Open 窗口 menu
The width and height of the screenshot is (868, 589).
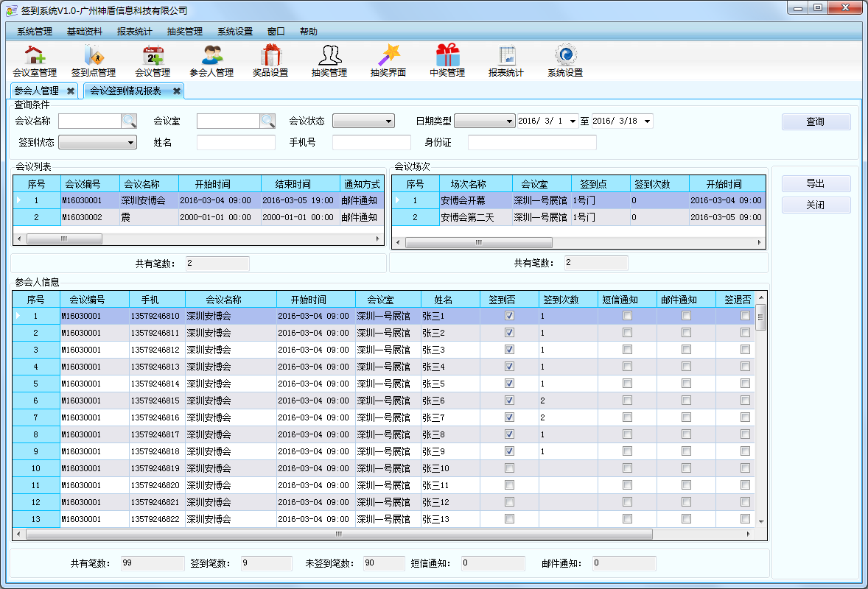click(276, 32)
